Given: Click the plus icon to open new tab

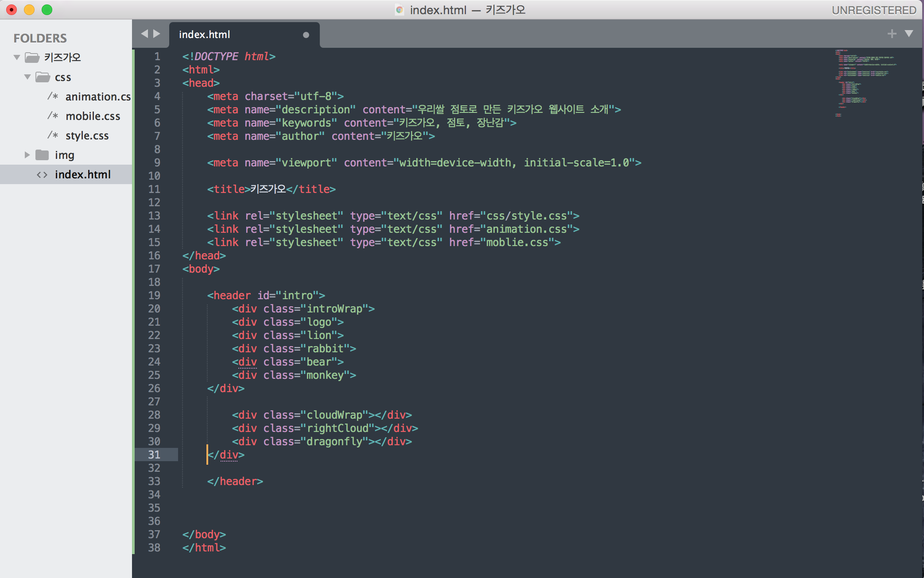Looking at the screenshot, I should click(x=892, y=34).
